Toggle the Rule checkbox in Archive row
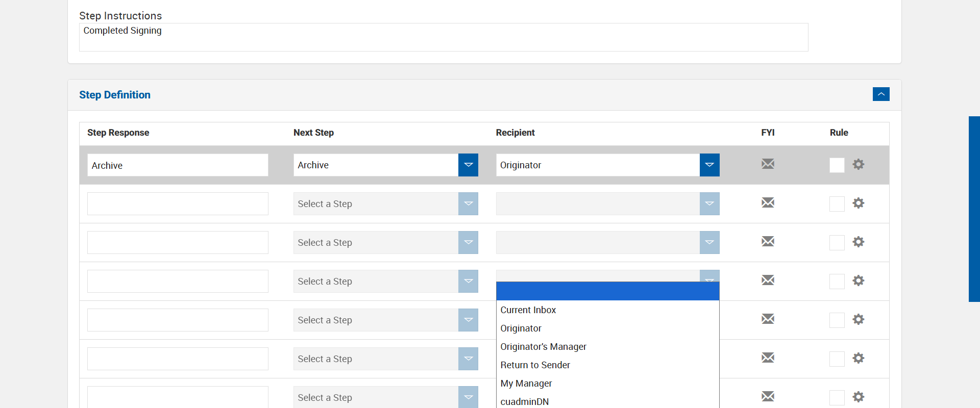The height and width of the screenshot is (408, 980). (837, 165)
